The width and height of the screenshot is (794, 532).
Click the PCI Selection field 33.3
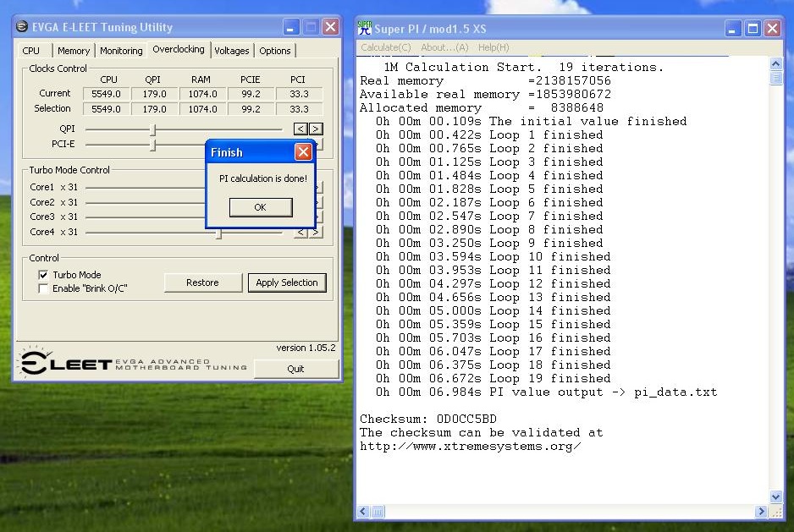(299, 109)
